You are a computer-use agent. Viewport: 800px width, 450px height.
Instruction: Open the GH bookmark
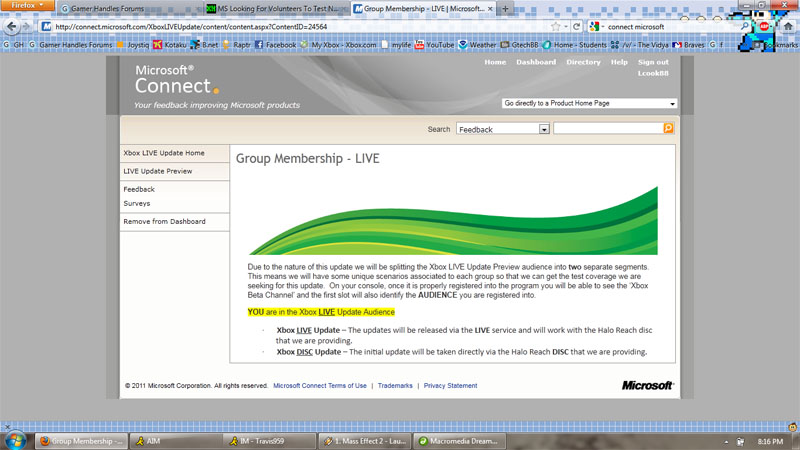(14, 45)
